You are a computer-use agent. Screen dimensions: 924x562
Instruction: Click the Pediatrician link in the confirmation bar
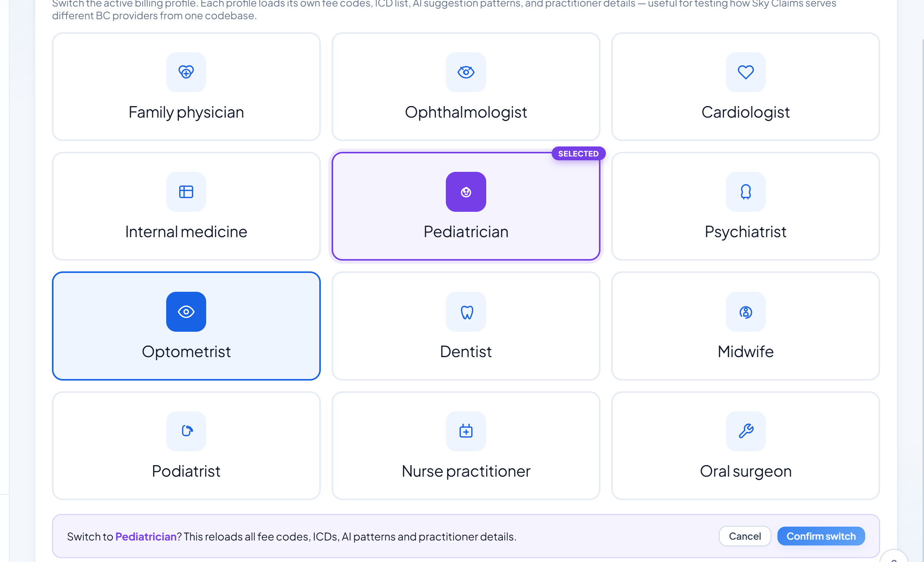(x=146, y=537)
